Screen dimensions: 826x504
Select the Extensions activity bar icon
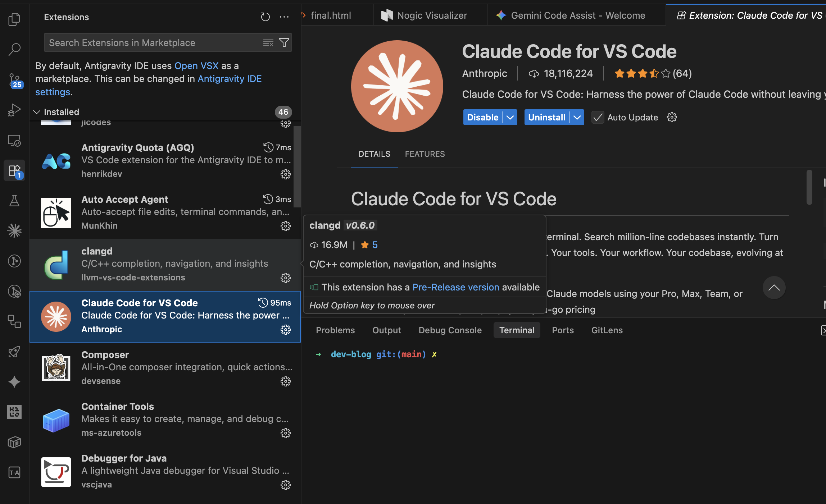pos(14,170)
